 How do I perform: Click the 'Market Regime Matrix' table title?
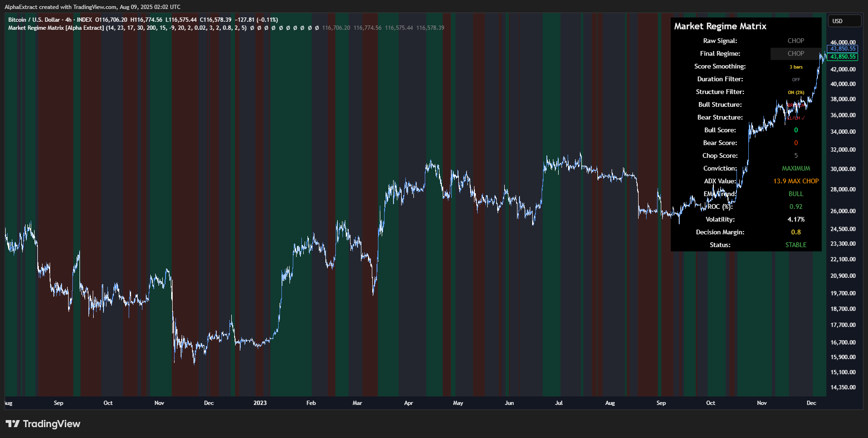(720, 26)
